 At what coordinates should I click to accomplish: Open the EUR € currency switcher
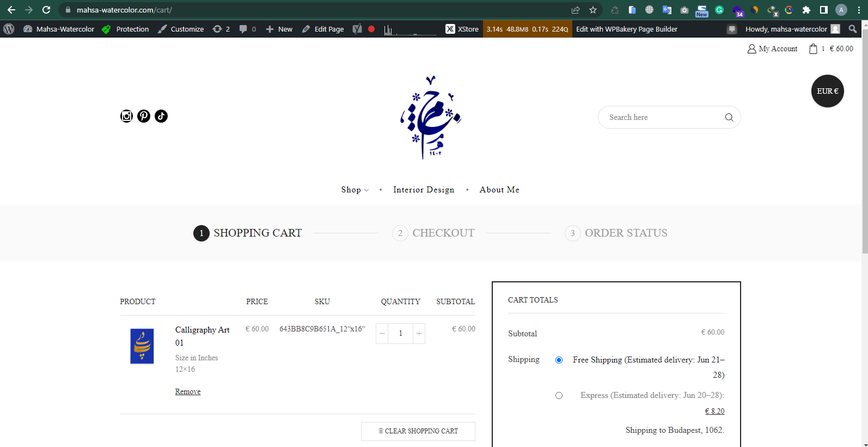coord(828,91)
